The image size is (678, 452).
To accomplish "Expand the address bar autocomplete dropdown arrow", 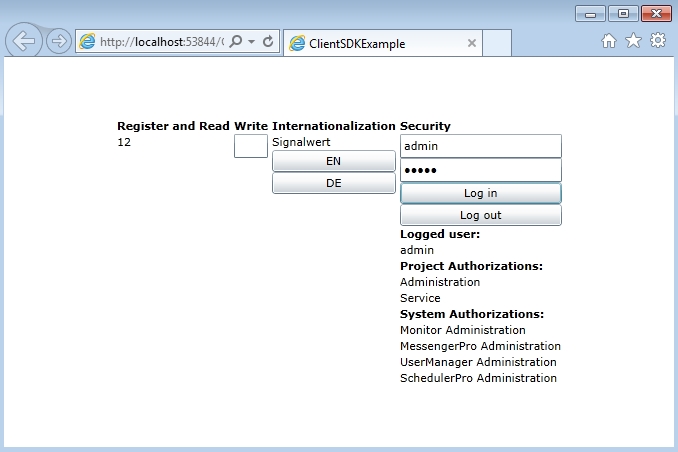I will (x=252, y=42).
